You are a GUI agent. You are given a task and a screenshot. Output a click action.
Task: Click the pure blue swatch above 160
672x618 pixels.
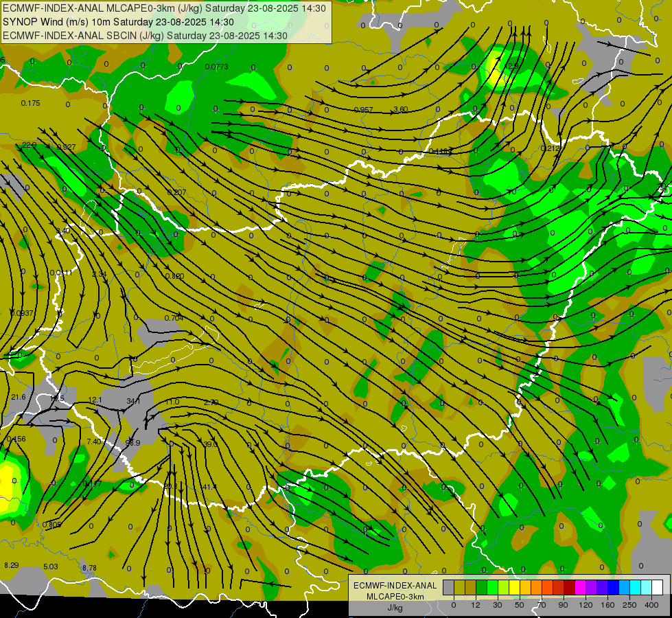tap(614, 588)
